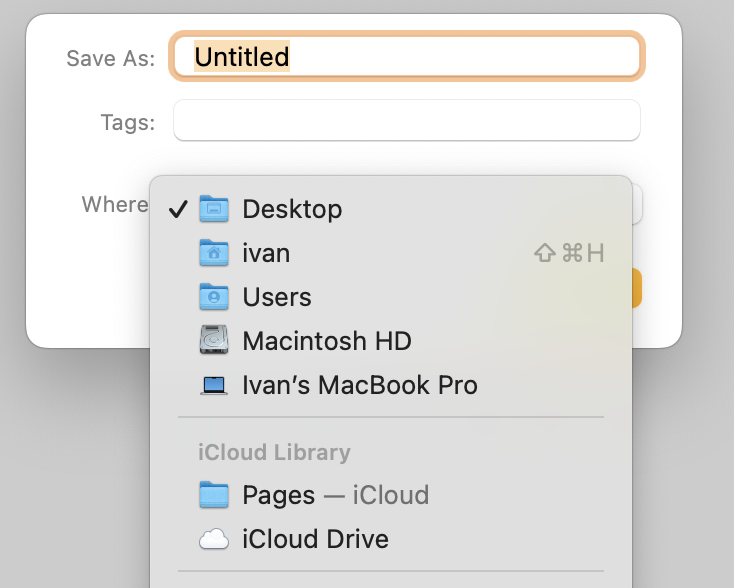Click the ivan home folder icon
This screenshot has width=734, height=588.
[x=214, y=253]
